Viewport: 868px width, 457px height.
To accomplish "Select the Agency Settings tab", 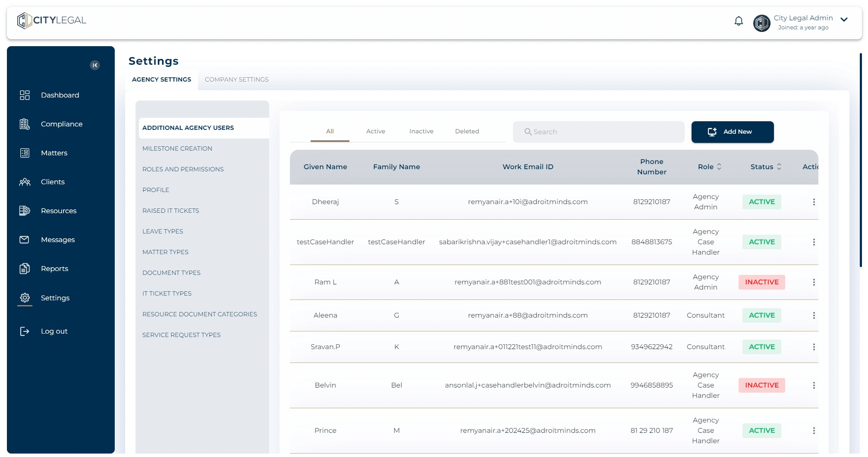I will [161, 79].
